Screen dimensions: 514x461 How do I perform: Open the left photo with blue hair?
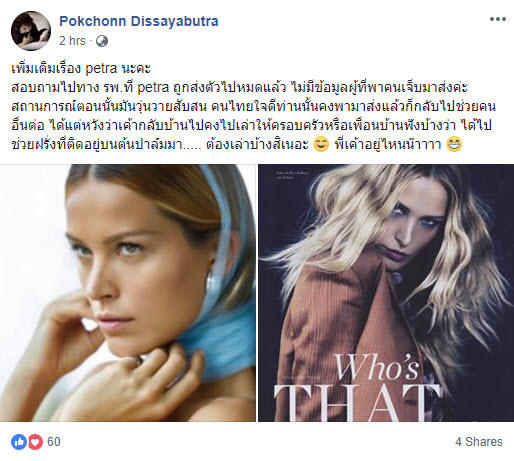click(x=128, y=293)
